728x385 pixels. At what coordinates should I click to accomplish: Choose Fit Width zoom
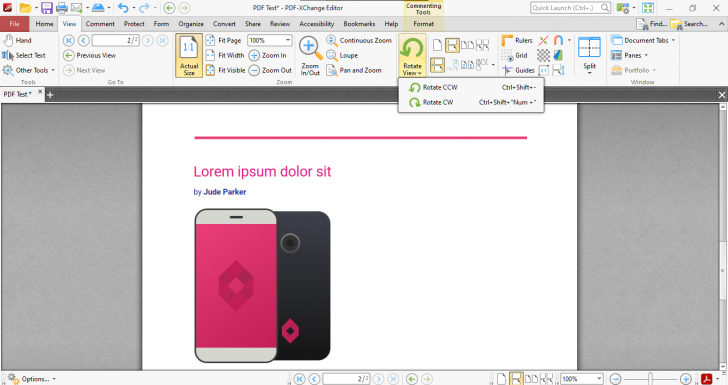tap(225, 55)
